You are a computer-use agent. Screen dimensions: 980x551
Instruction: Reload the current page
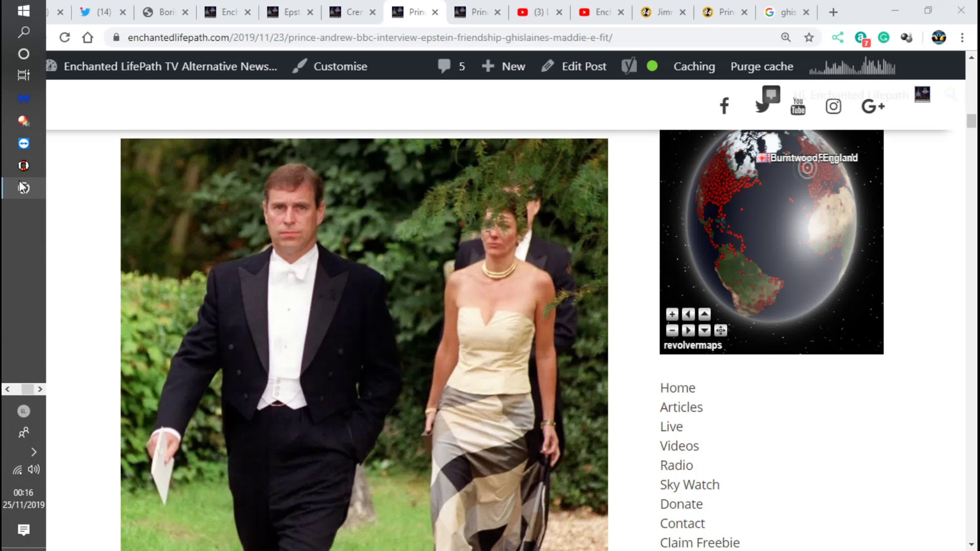(65, 37)
